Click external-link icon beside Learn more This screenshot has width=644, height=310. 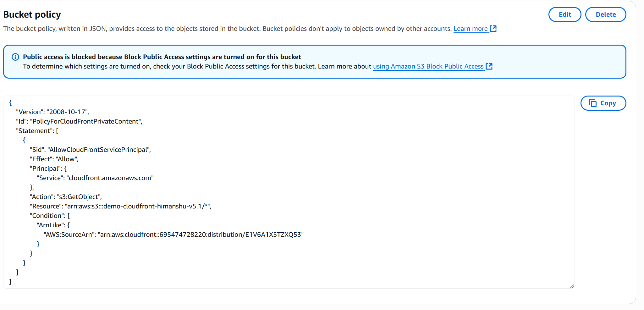coord(493,29)
